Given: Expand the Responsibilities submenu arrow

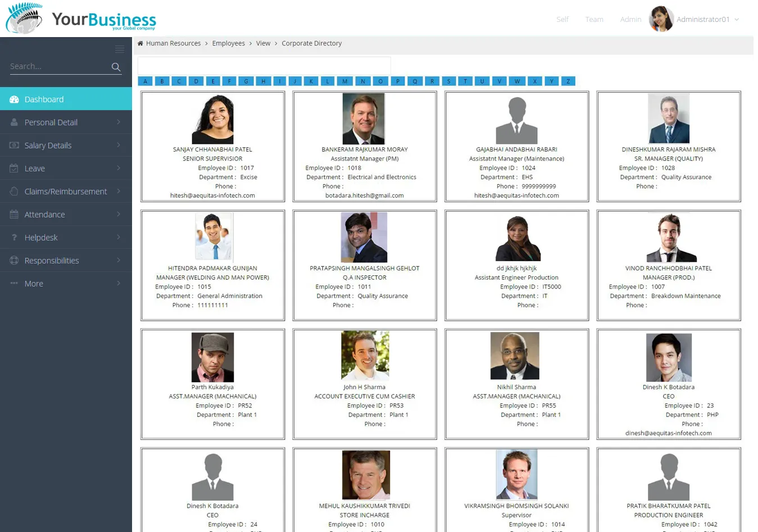Looking at the screenshot, I should point(119,260).
